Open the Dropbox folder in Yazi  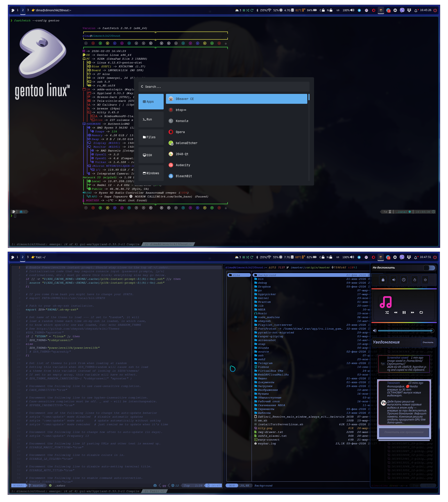pyautogui.click(x=264, y=287)
